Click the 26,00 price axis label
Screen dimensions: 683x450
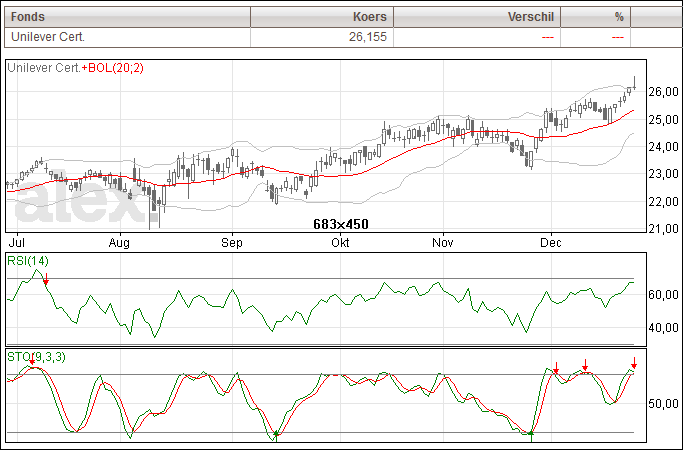(x=663, y=92)
